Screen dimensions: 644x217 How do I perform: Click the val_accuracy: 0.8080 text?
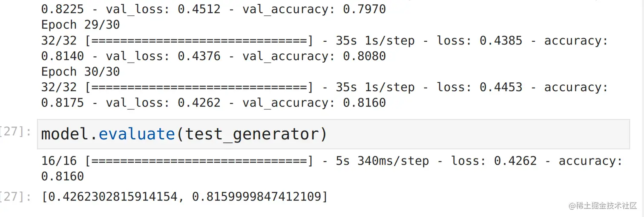314,56
